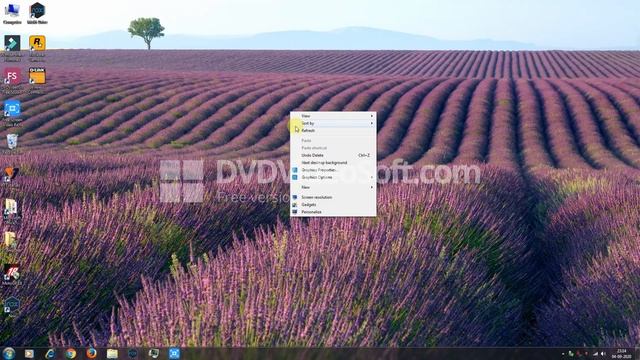Screen dimensions: 640x360
Task: Open the dark hexagon app in taskbar
Action: pyautogui.click(x=133, y=353)
